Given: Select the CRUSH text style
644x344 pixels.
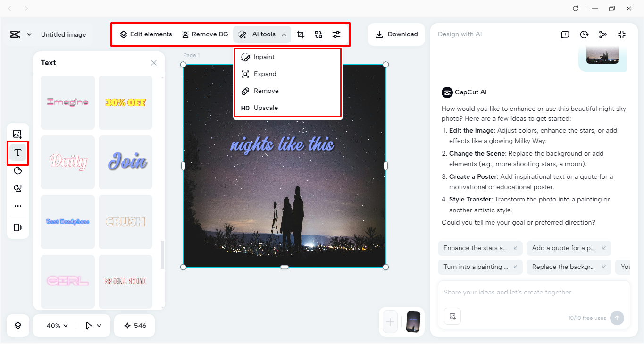Looking at the screenshot, I should [x=125, y=222].
